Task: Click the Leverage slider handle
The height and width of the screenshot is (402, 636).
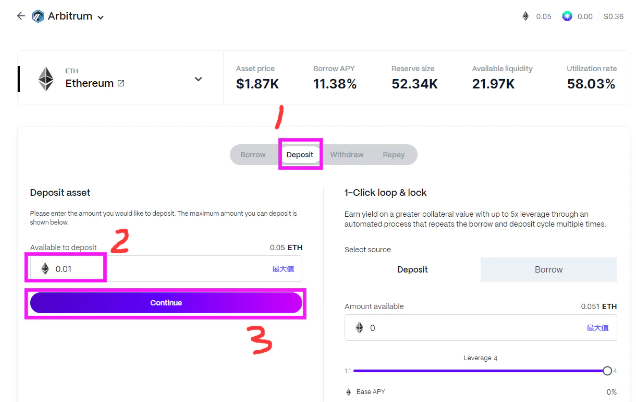Action: coord(607,370)
